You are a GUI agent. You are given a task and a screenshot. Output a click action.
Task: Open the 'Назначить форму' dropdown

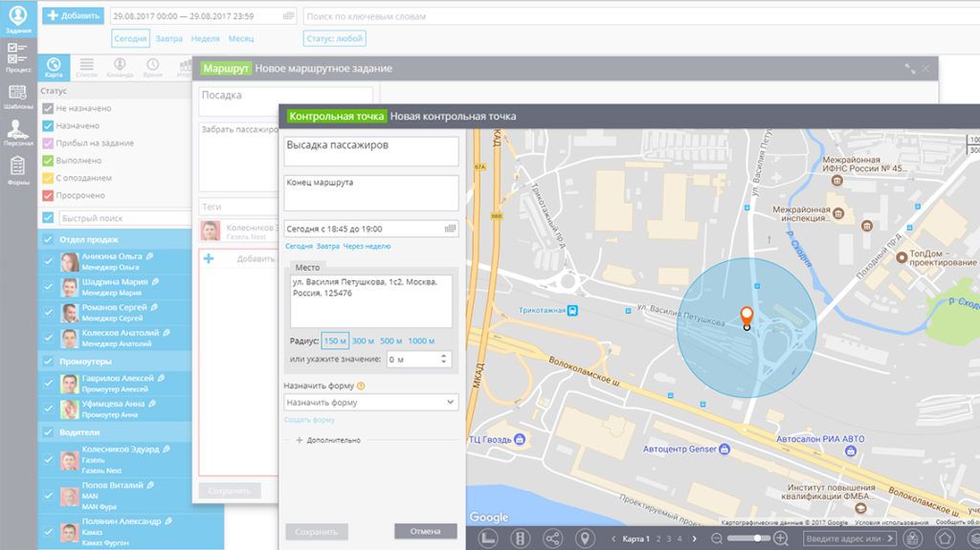pos(371,403)
